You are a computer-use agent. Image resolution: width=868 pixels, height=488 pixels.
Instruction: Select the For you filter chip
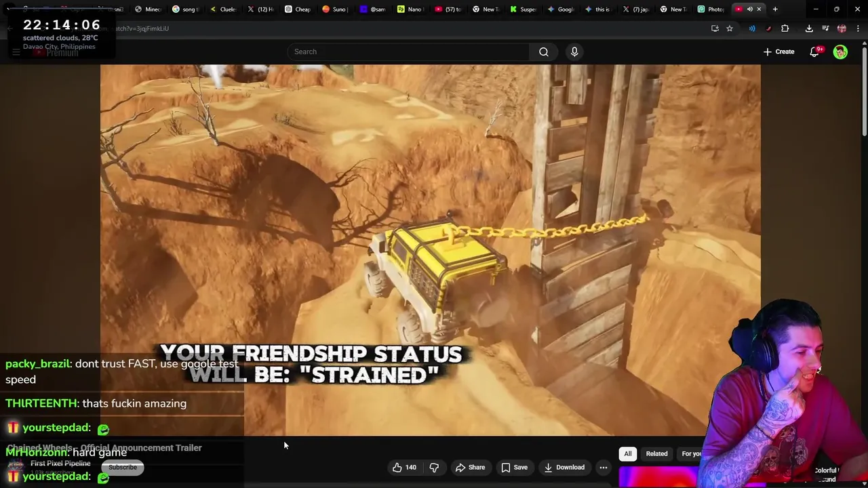691,453
